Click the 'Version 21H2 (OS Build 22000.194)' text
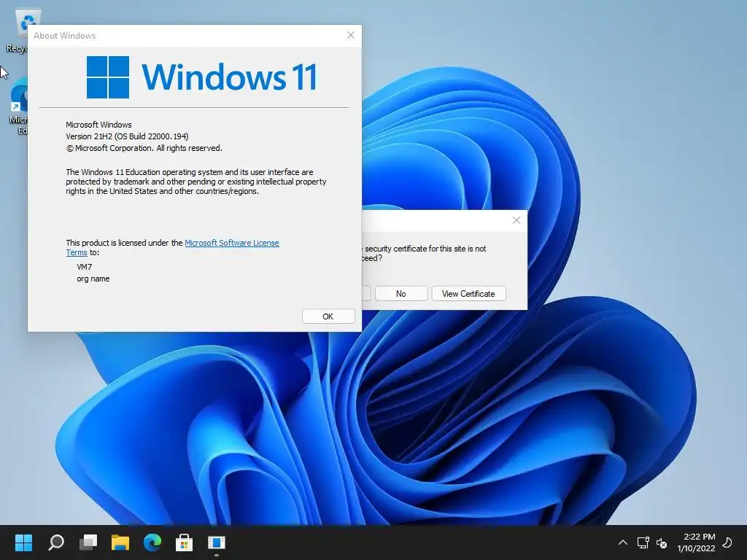 (x=127, y=136)
